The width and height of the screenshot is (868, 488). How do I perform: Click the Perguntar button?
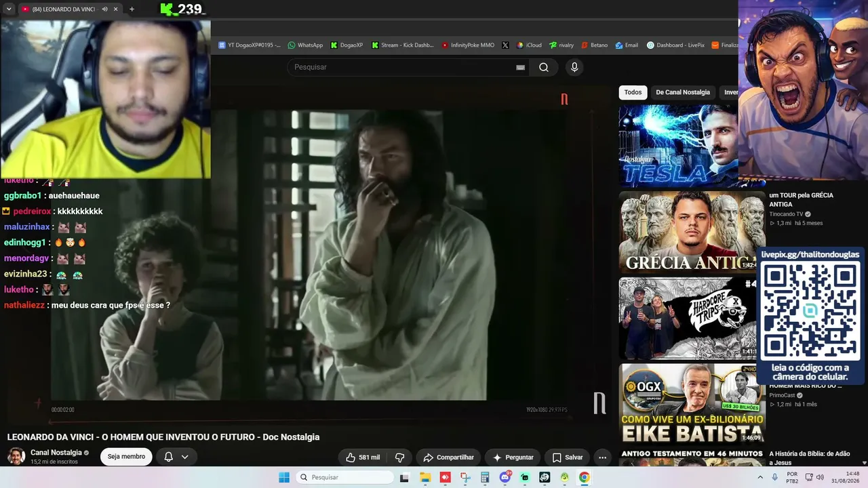513,457
